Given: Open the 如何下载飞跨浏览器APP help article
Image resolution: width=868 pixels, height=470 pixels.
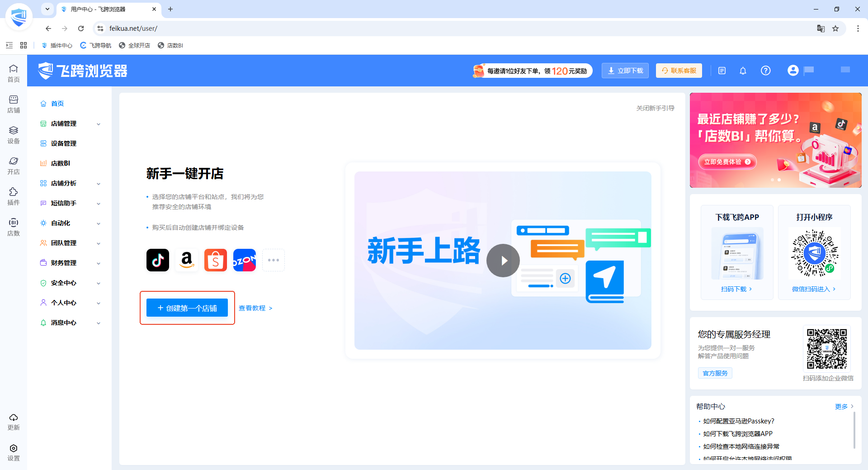Looking at the screenshot, I should pyautogui.click(x=738, y=434).
